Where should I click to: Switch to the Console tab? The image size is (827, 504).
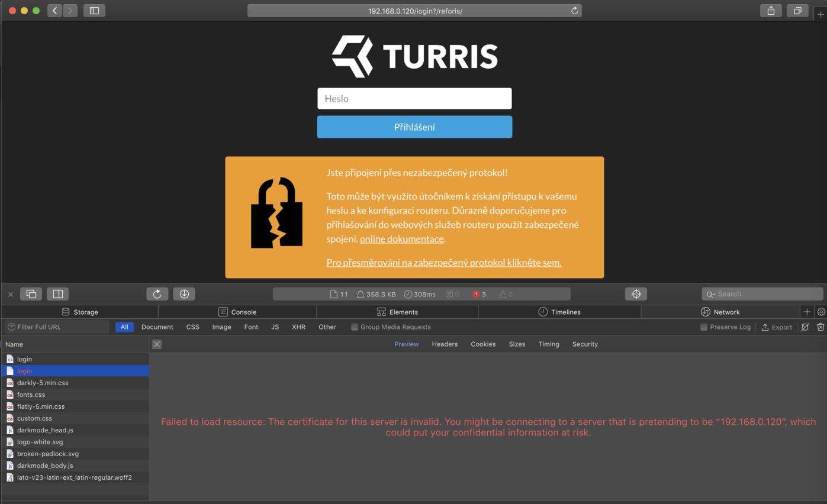pos(237,312)
